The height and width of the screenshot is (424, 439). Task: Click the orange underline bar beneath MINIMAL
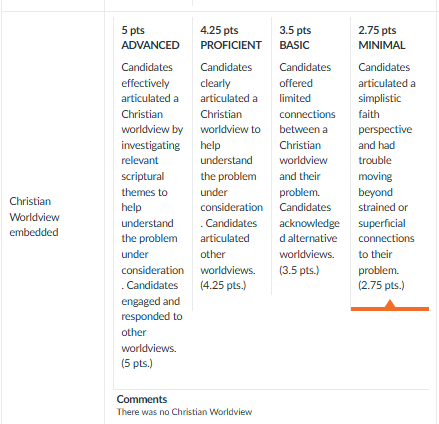pos(390,309)
